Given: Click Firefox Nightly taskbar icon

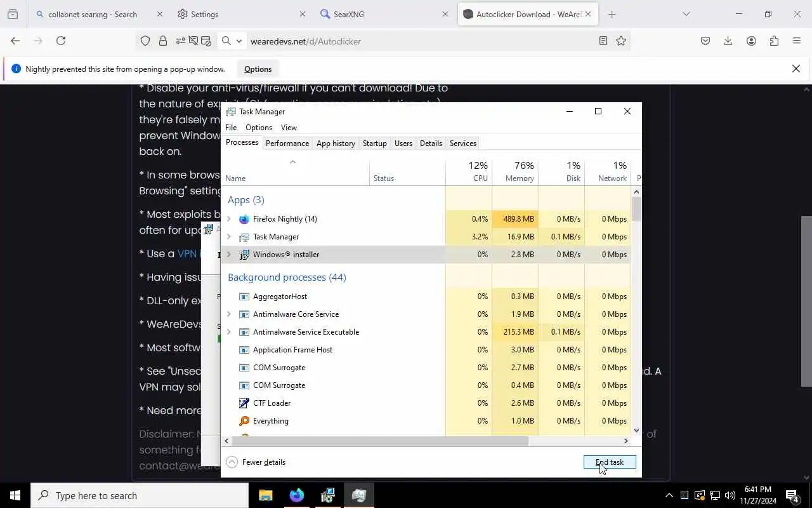Looking at the screenshot, I should [297, 495].
